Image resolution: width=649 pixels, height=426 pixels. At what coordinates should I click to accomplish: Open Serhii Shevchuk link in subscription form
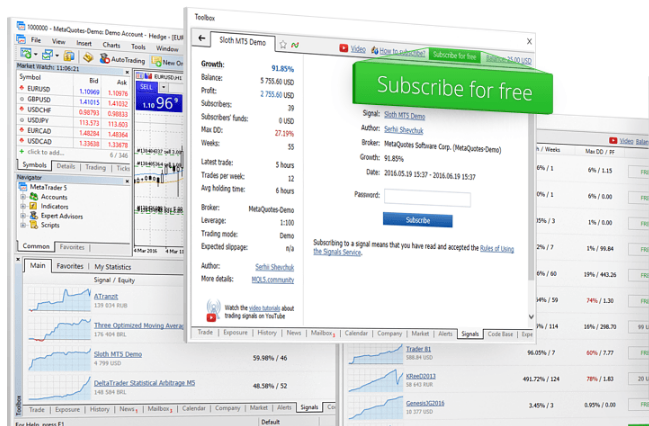coord(404,130)
